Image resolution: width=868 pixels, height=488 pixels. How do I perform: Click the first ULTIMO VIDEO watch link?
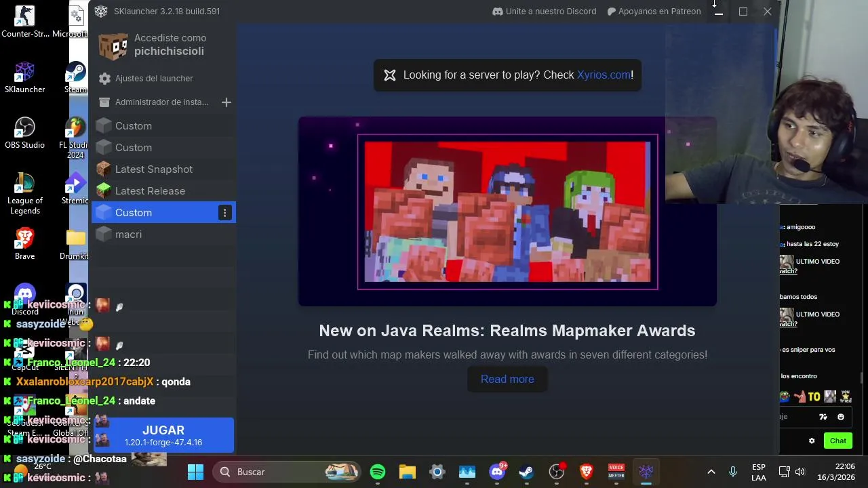point(788,271)
